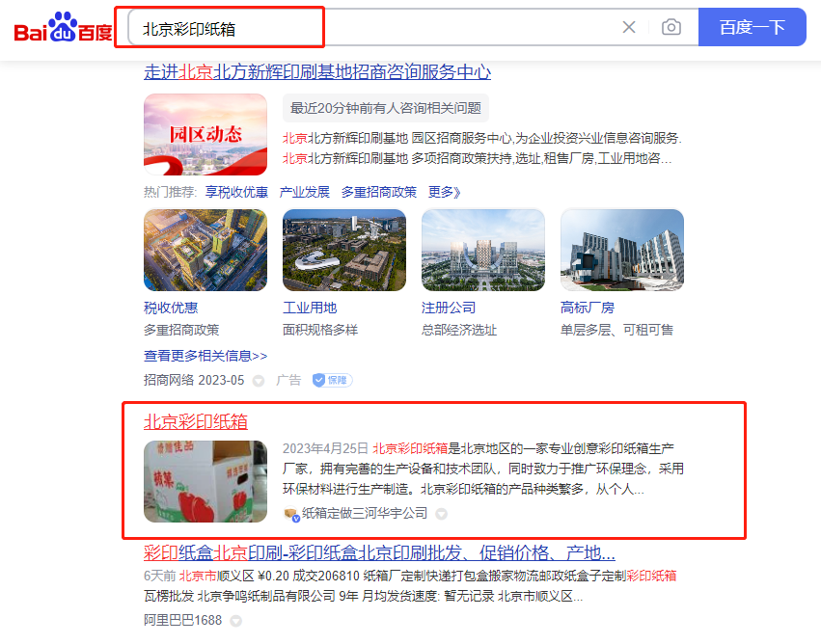Viewport: 821px width, 644px height.
Task: Focus the search input containing 北京彩印纸箱
Action: 371,27
